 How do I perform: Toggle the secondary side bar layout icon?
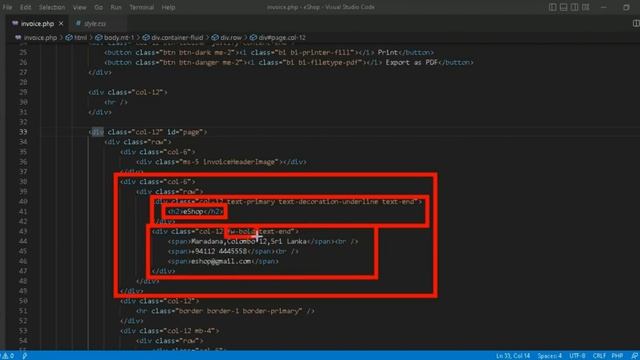pos(574,7)
